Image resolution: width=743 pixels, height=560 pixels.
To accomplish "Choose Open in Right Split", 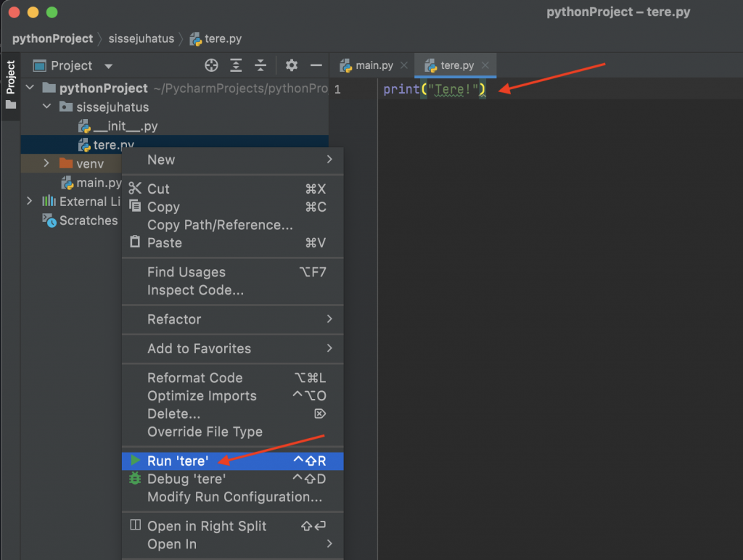I will pos(233,526).
